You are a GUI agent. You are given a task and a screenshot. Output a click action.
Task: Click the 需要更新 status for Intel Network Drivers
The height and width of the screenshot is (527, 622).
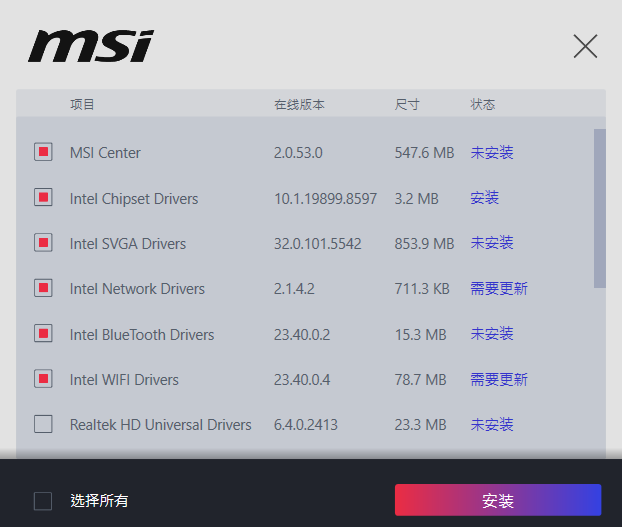(x=499, y=288)
